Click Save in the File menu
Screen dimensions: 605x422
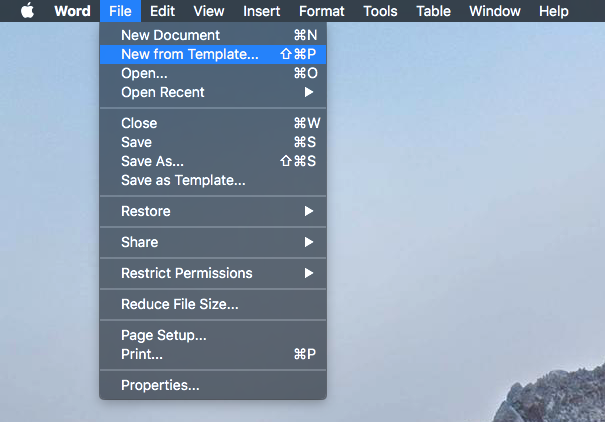(136, 142)
